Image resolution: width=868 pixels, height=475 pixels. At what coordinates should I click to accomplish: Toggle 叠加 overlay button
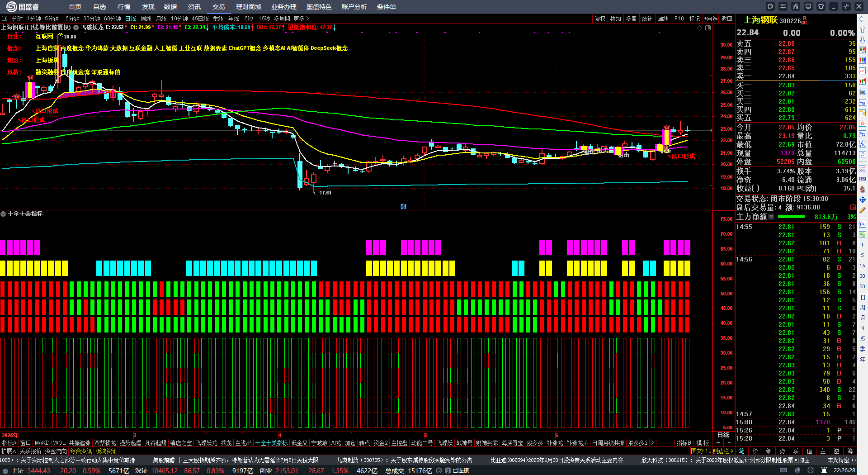click(615, 19)
